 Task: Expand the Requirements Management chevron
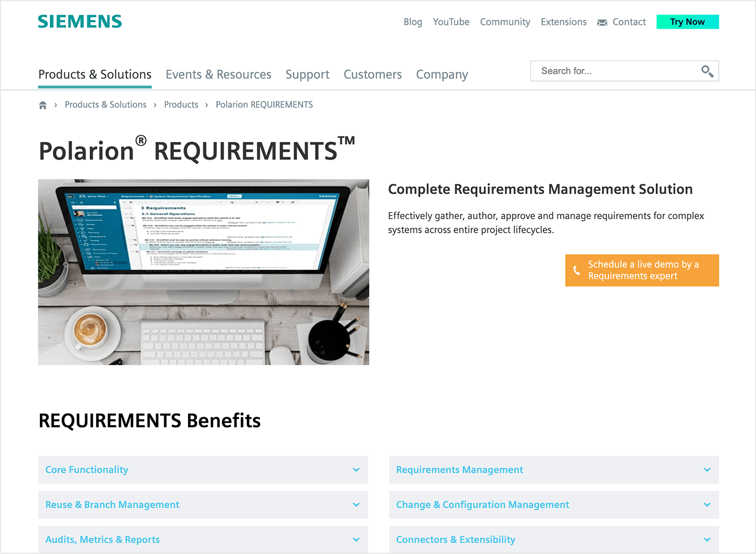[x=707, y=470]
